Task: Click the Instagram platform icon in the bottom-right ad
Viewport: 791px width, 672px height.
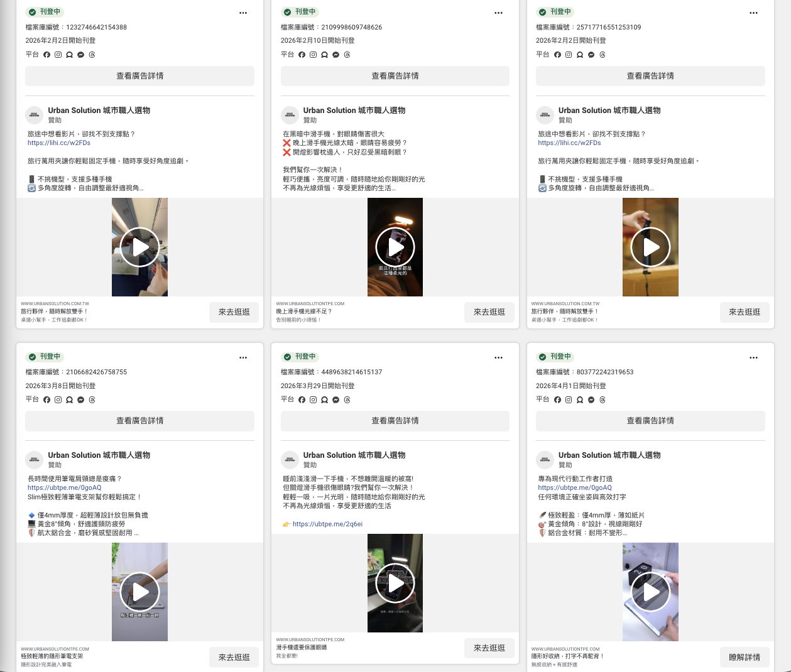Action: 569,399
